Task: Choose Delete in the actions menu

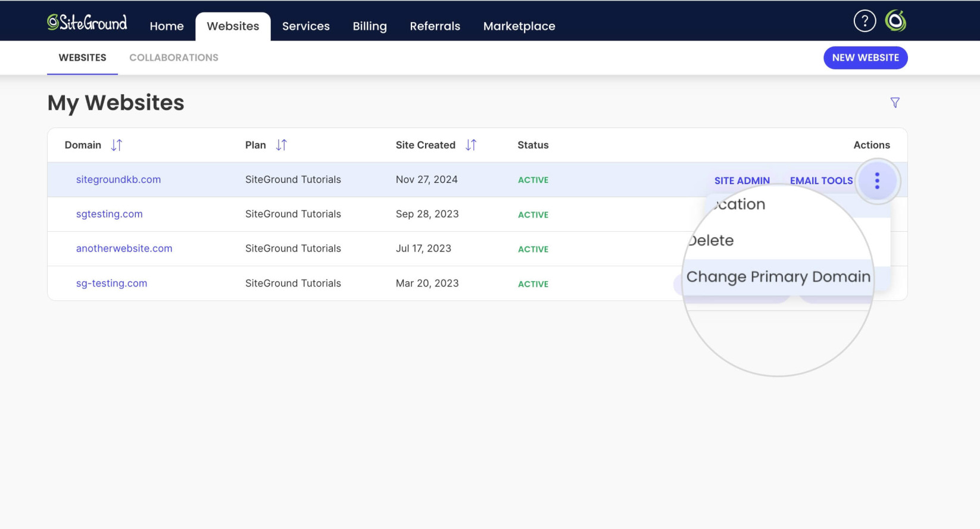Action: pyautogui.click(x=711, y=241)
